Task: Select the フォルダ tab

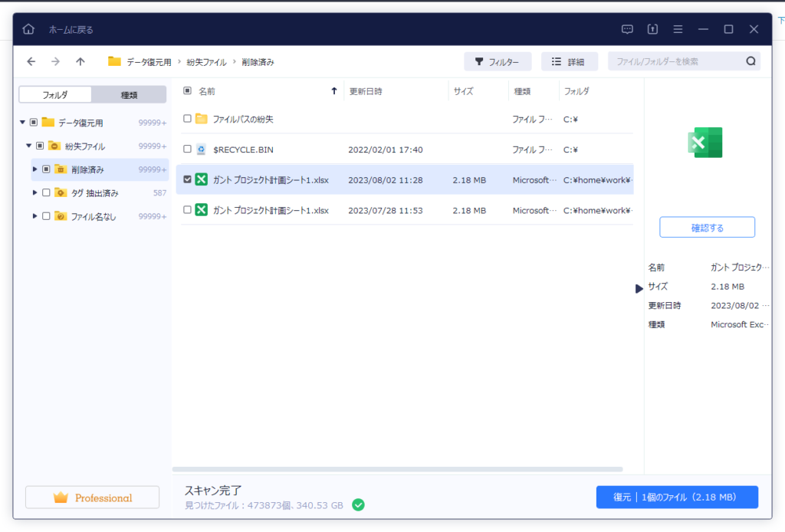Action: [55, 95]
